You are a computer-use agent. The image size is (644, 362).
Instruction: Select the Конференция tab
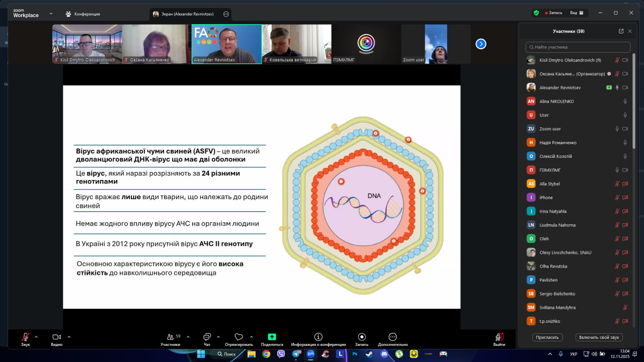(83, 14)
